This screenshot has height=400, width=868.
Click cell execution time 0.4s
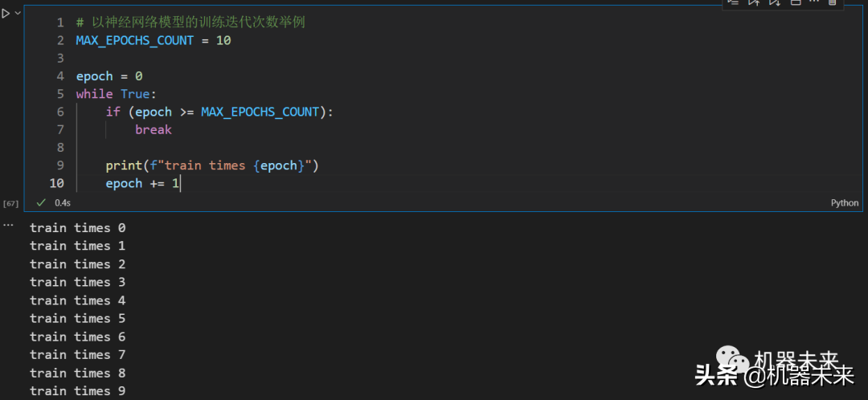click(x=62, y=203)
